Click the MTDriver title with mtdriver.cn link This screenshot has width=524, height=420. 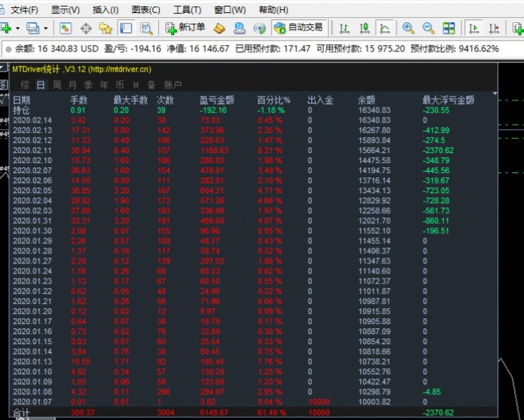(x=82, y=69)
